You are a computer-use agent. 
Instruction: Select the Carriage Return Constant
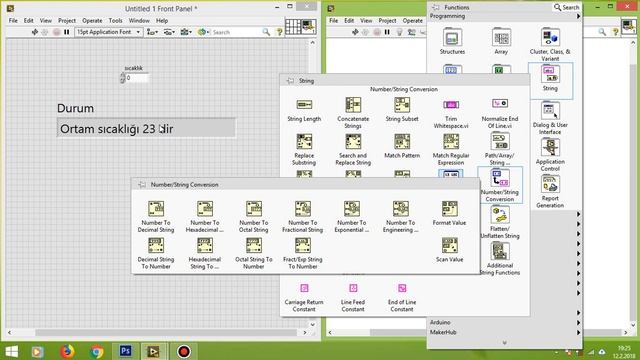304,298
